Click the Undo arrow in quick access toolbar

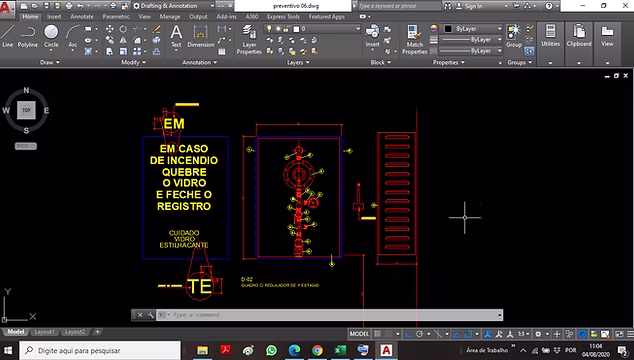coord(80,6)
